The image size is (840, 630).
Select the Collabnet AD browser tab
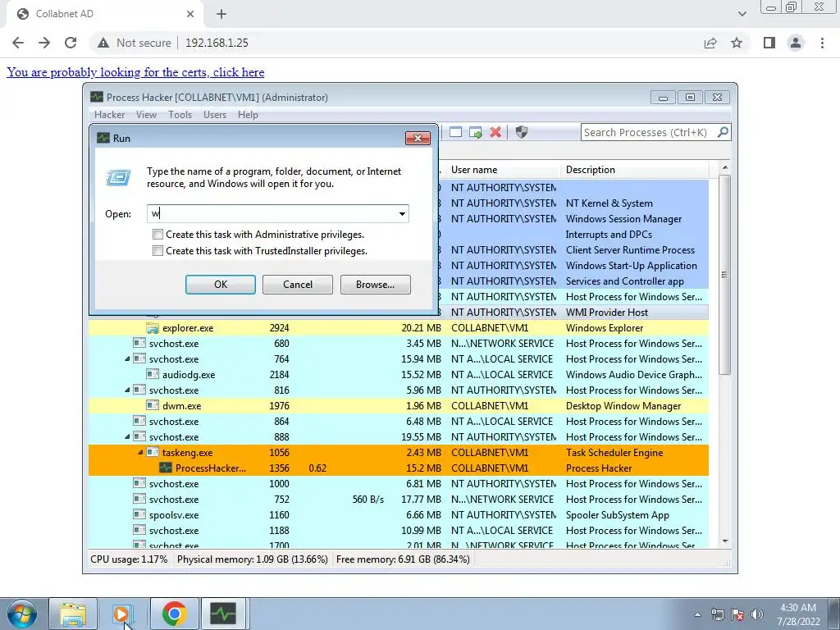click(x=104, y=14)
